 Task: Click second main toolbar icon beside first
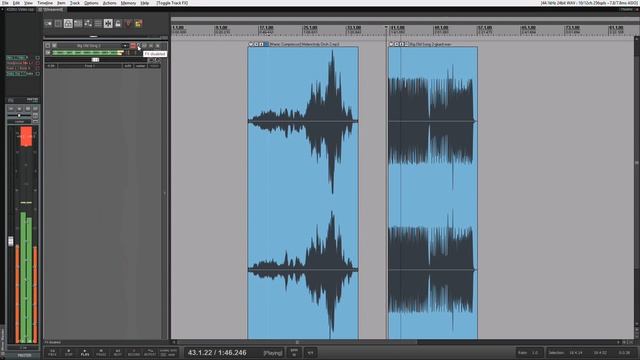(58, 24)
